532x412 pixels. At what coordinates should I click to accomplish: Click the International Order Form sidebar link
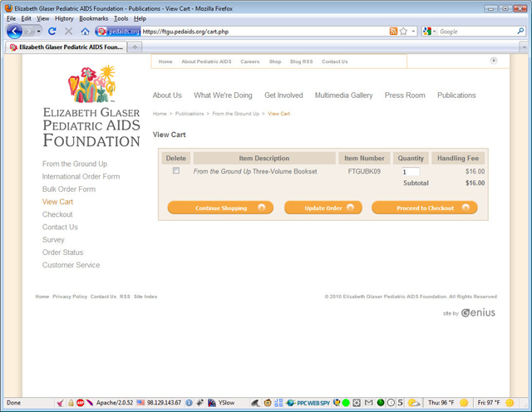[x=81, y=176]
